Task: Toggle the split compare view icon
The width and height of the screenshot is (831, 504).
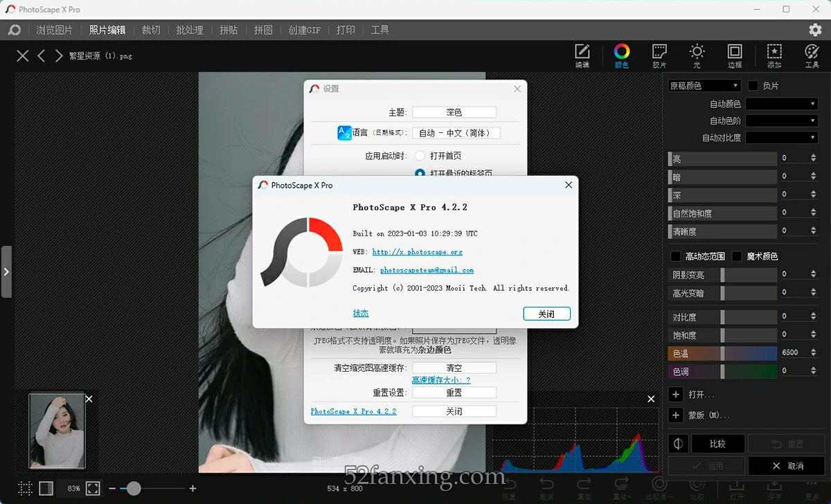Action: pyautogui.click(x=46, y=488)
